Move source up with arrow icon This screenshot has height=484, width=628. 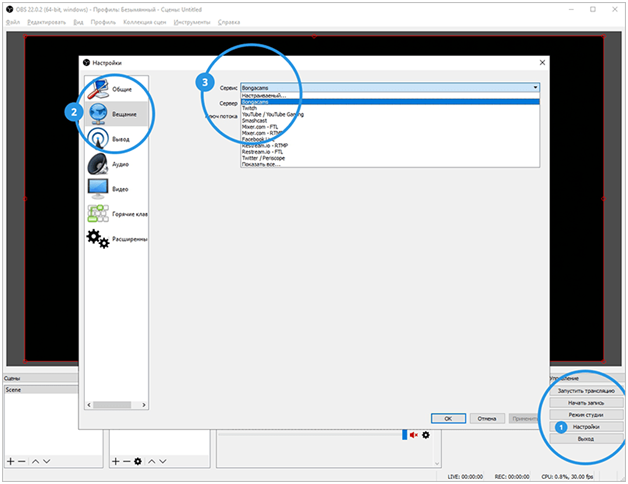point(151,462)
